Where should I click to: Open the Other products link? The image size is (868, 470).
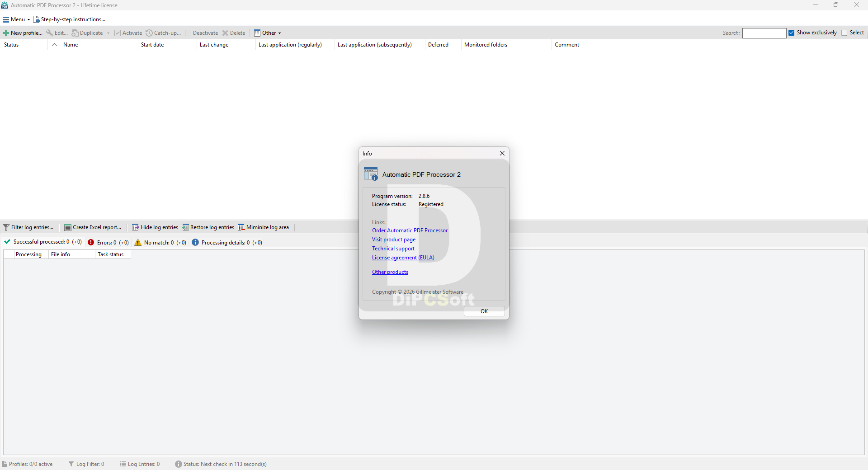(390, 272)
